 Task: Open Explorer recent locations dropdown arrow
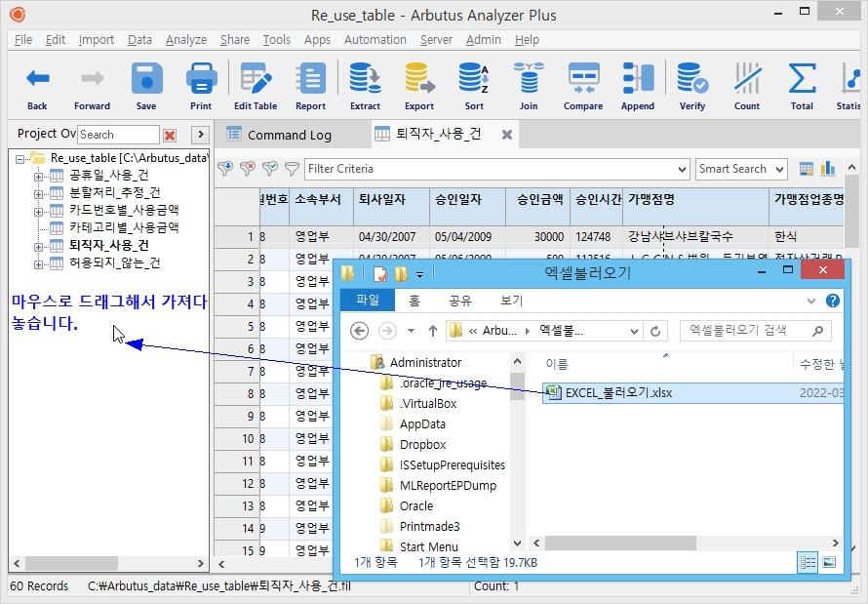[x=411, y=331]
